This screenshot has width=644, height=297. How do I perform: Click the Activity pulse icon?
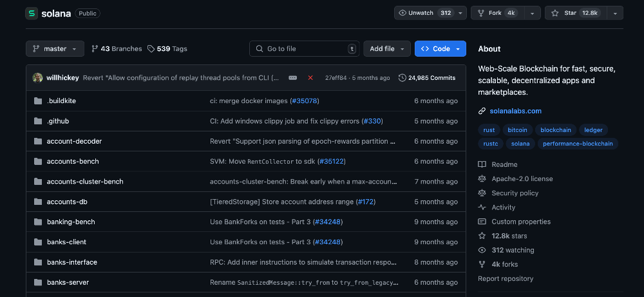482,207
